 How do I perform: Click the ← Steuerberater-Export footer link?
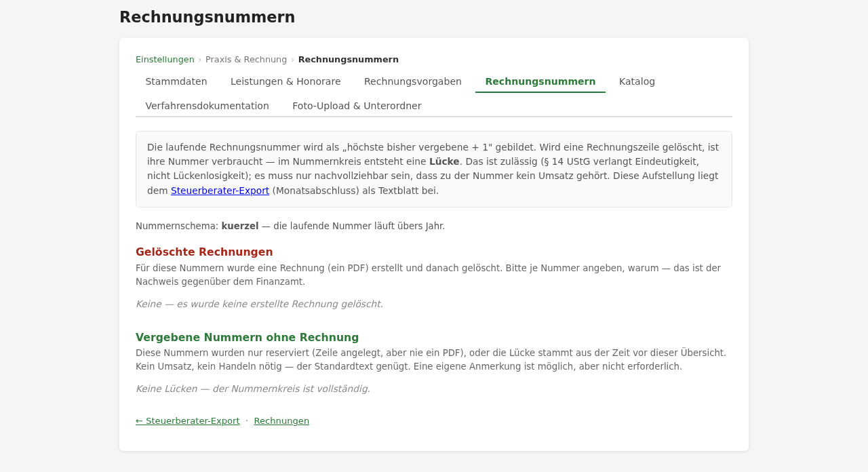point(188,421)
